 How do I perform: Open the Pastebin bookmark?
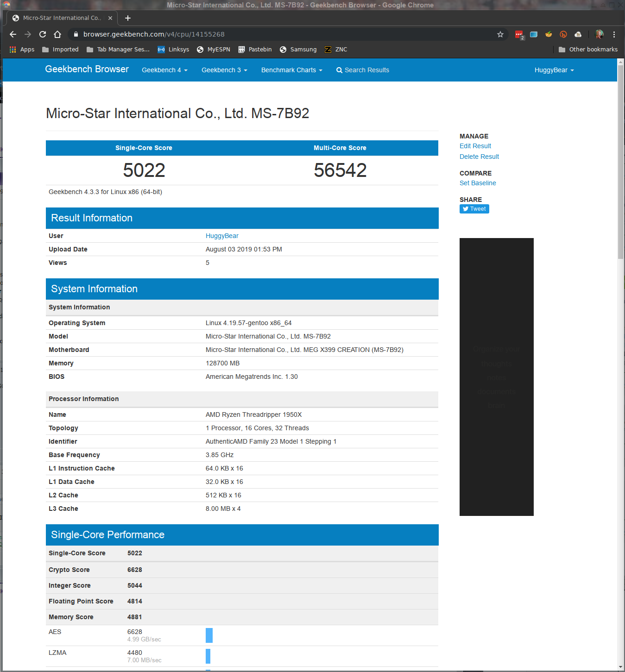(255, 50)
